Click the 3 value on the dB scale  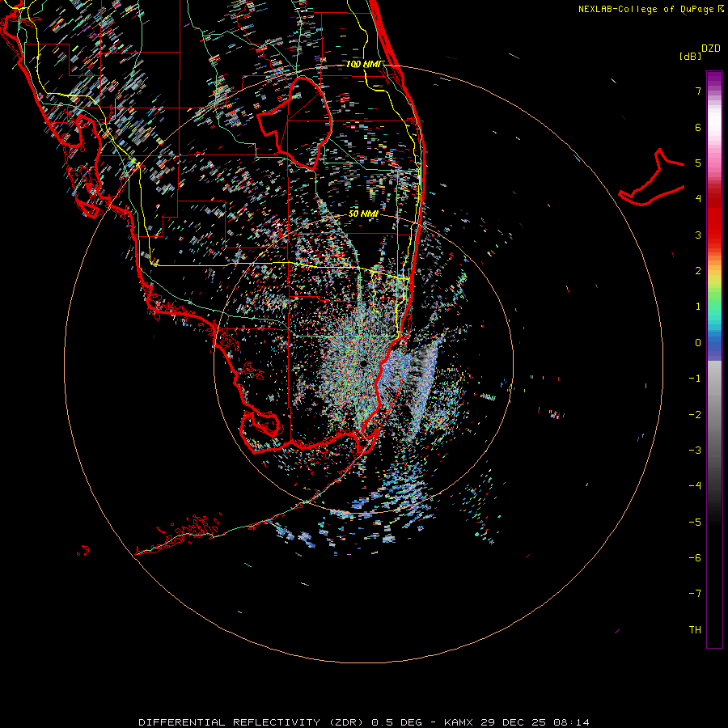coord(698,235)
